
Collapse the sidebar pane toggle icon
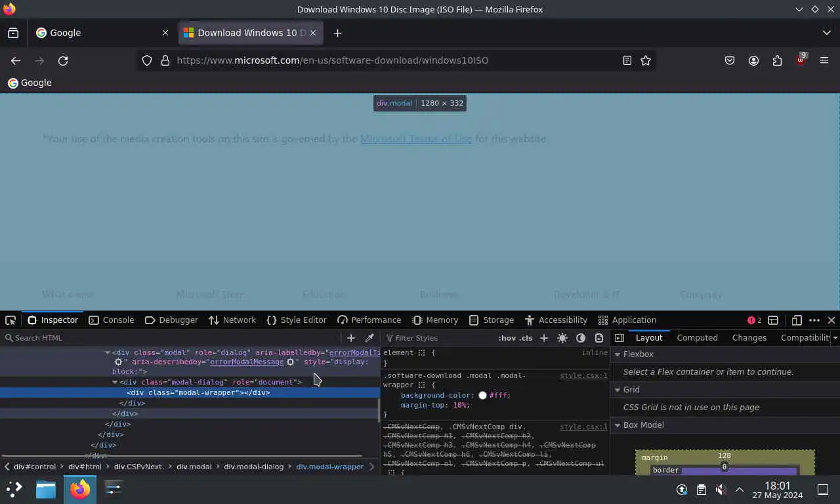point(619,338)
